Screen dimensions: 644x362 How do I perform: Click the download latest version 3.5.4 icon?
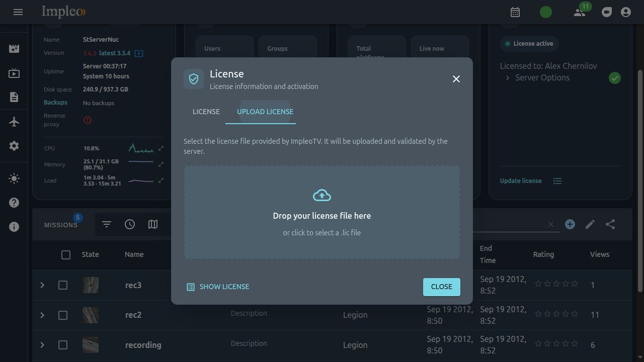pos(139,53)
